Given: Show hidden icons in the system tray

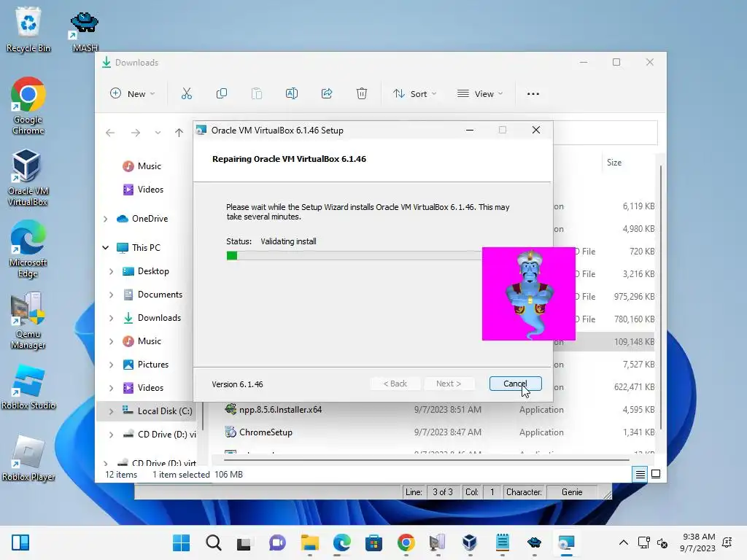Looking at the screenshot, I should pyautogui.click(x=623, y=542).
